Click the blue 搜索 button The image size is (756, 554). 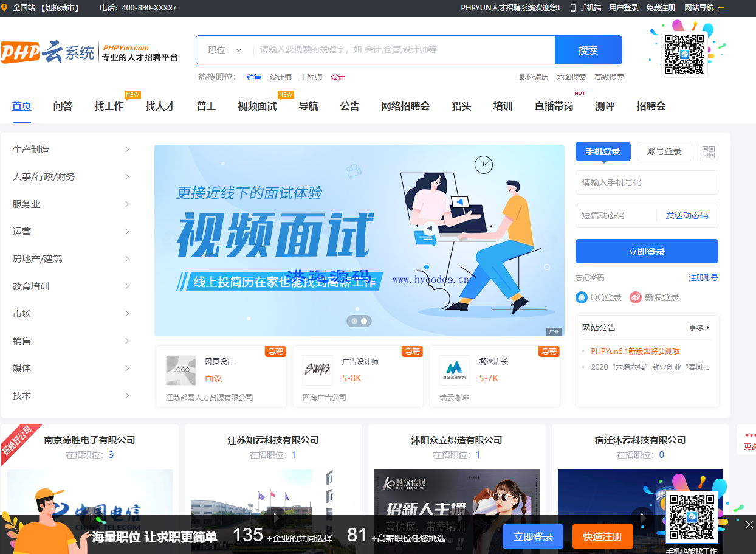588,50
